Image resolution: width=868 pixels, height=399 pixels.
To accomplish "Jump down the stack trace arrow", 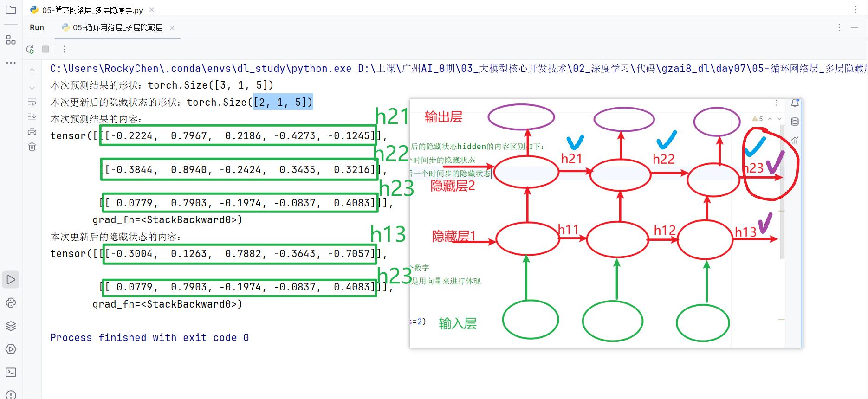I will [x=32, y=86].
